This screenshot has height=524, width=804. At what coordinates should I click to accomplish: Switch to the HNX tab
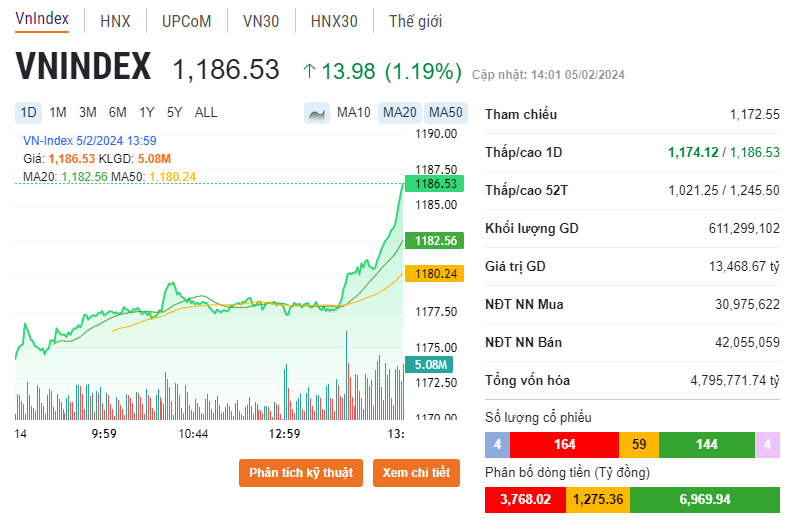[115, 21]
